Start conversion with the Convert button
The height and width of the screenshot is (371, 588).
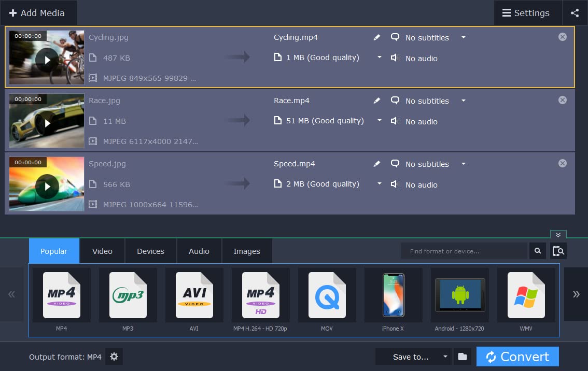coord(517,356)
